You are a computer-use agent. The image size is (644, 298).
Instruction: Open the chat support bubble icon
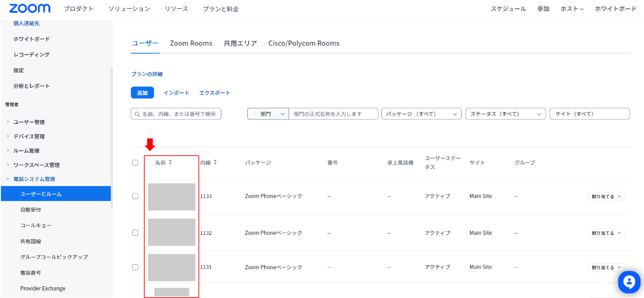629,282
